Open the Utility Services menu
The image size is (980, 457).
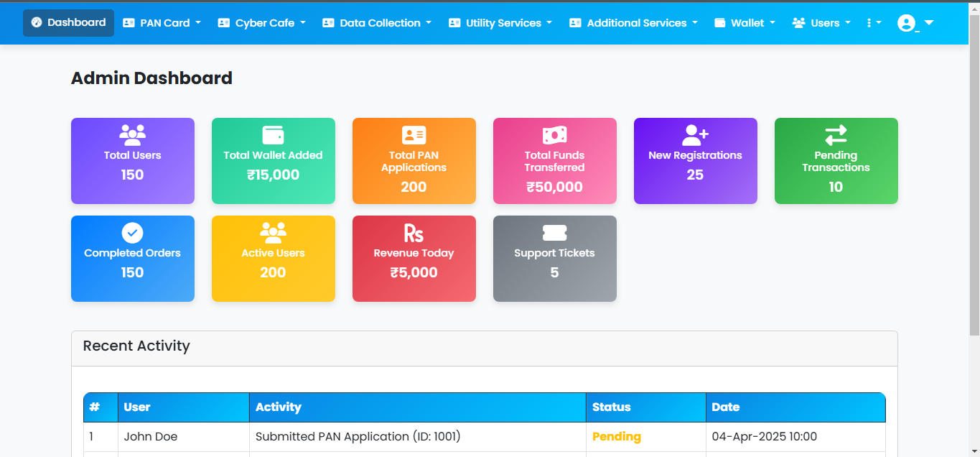500,23
